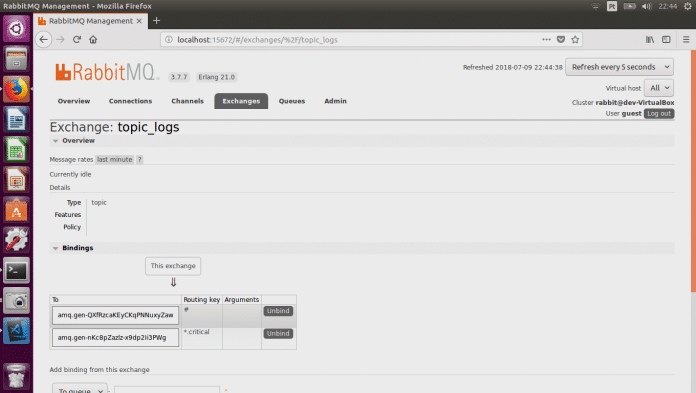Open the Trash in the dock
This screenshot has width=696, height=393.
[x=16, y=377]
